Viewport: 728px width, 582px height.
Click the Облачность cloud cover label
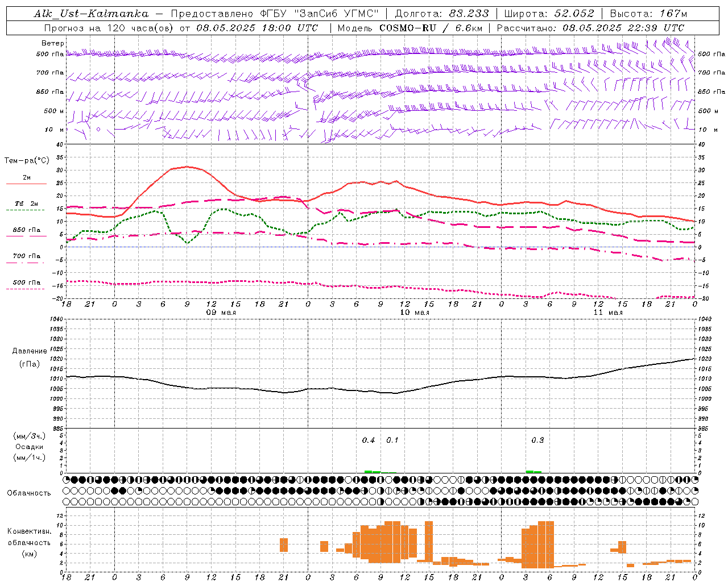[29, 493]
